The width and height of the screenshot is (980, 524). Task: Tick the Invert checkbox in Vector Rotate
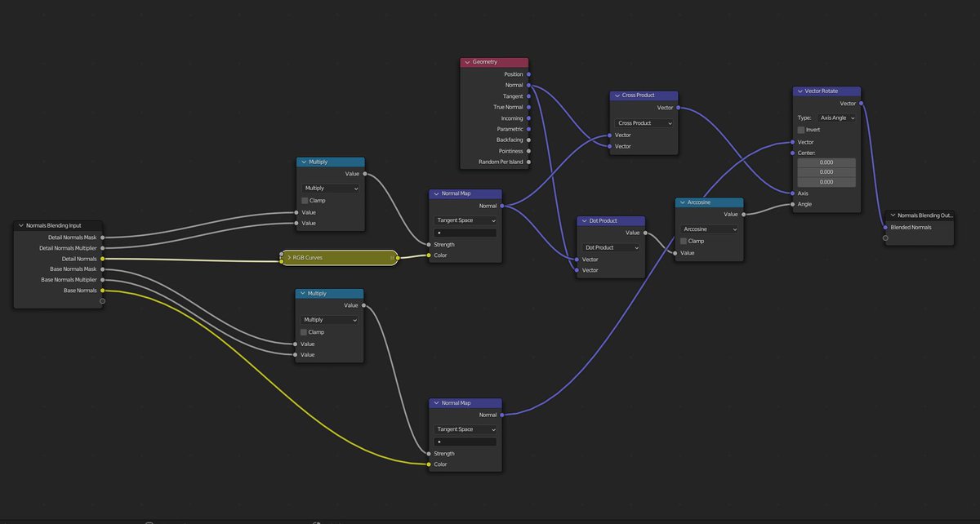(801, 130)
